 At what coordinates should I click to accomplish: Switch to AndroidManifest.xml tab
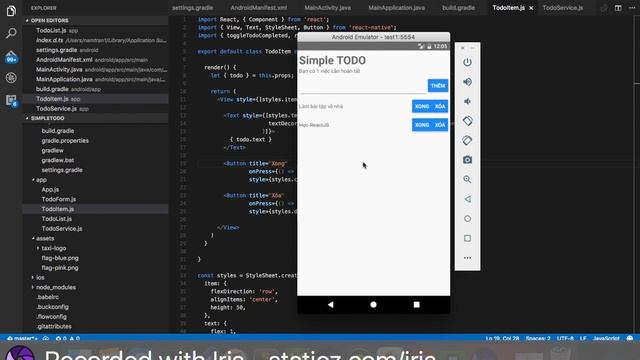[259, 8]
